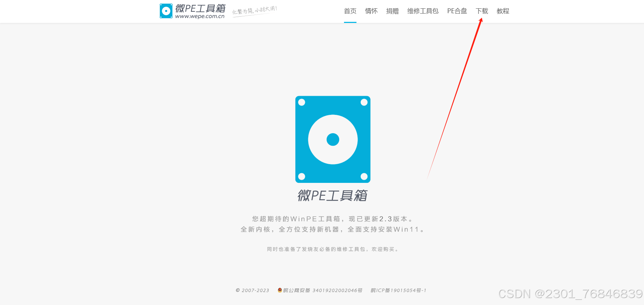
Task: Open the 皖公网安备 34019202002046号 link
Action: click(x=323, y=290)
